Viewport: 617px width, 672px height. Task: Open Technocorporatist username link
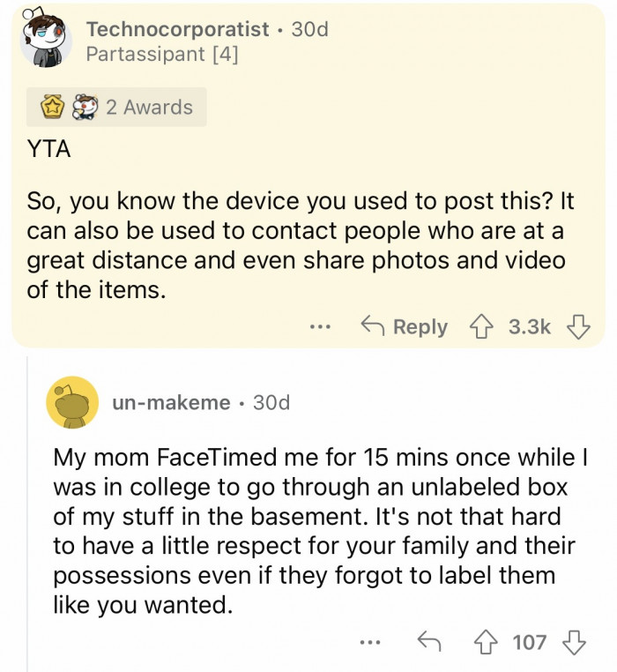[177, 29]
